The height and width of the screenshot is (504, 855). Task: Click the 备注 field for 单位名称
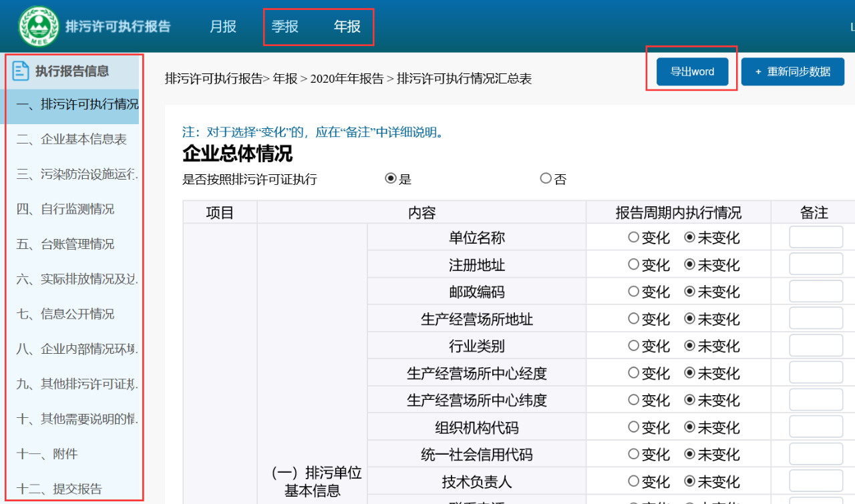(816, 237)
